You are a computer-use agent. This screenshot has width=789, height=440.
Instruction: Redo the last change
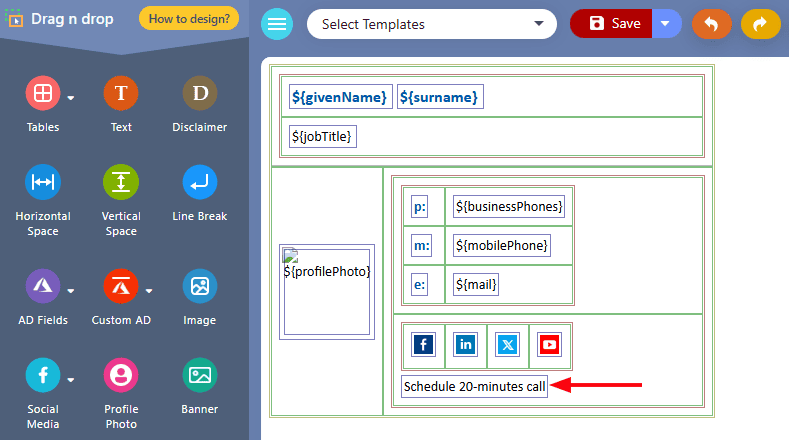(760, 23)
